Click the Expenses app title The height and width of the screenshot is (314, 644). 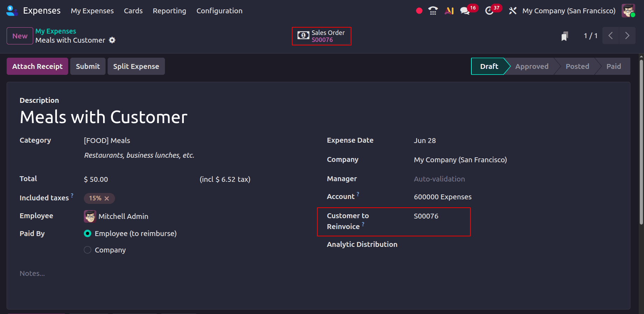42,11
